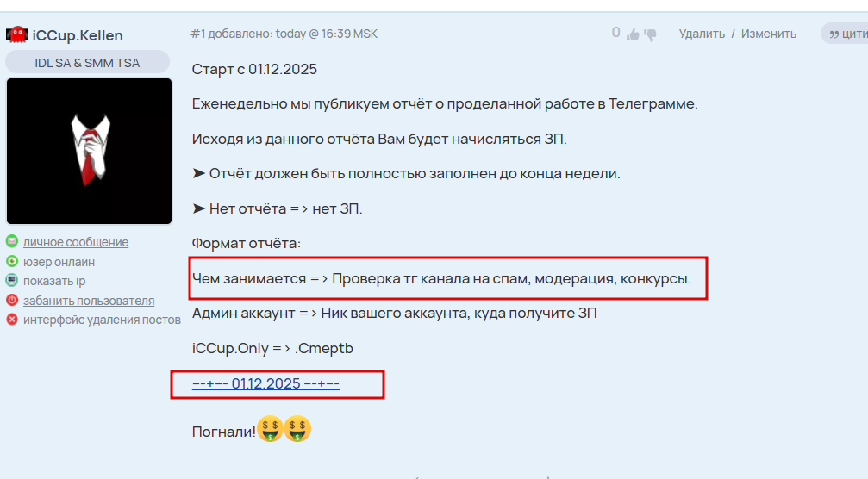The image size is (868, 479).
Task: Click the green user online status icon
Action: pyautogui.click(x=11, y=261)
